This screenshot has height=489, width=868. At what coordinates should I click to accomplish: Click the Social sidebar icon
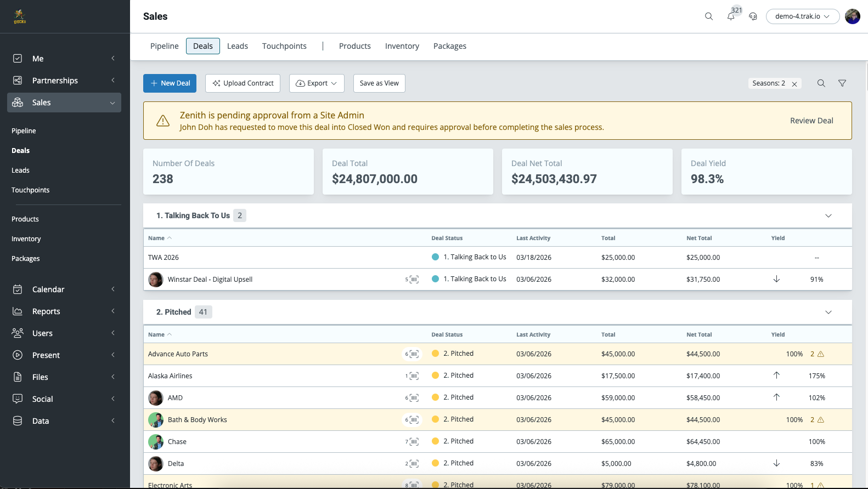[x=18, y=399]
